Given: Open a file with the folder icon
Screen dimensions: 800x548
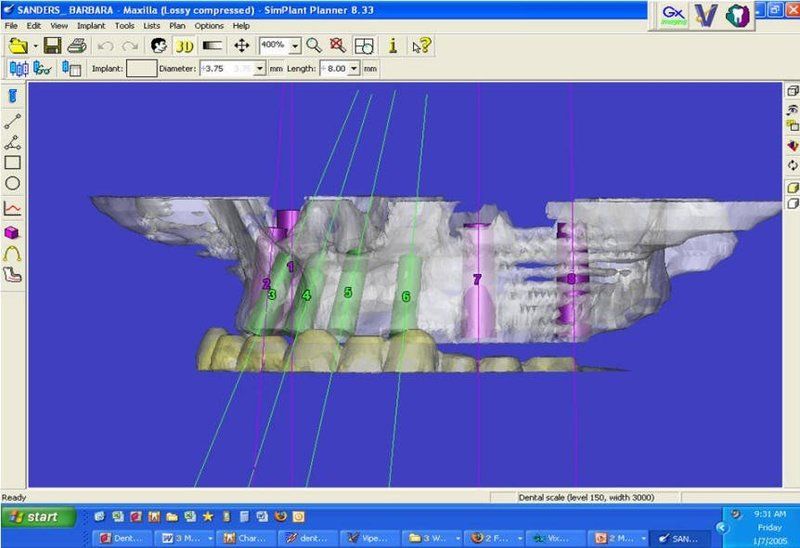Looking at the screenshot, I should [18, 46].
